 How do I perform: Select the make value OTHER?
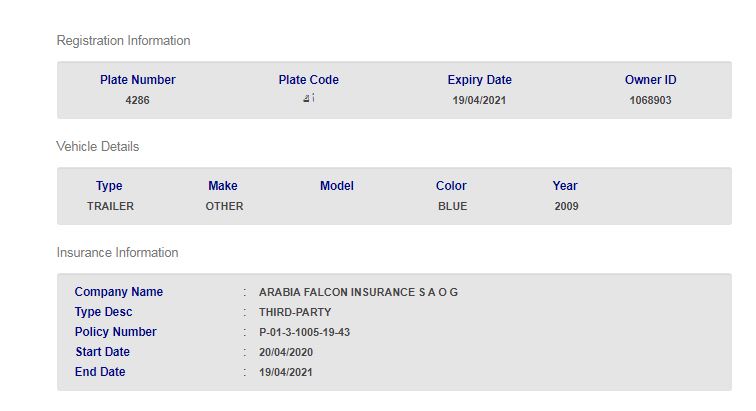click(x=224, y=207)
